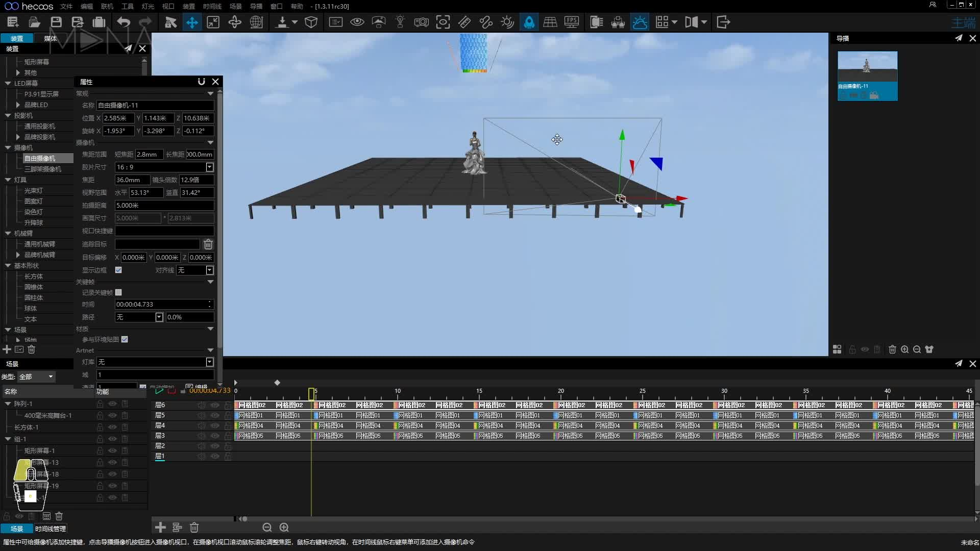Switch to the 时间线管理 tab
This screenshot has width=980, height=551.
pos(51,529)
